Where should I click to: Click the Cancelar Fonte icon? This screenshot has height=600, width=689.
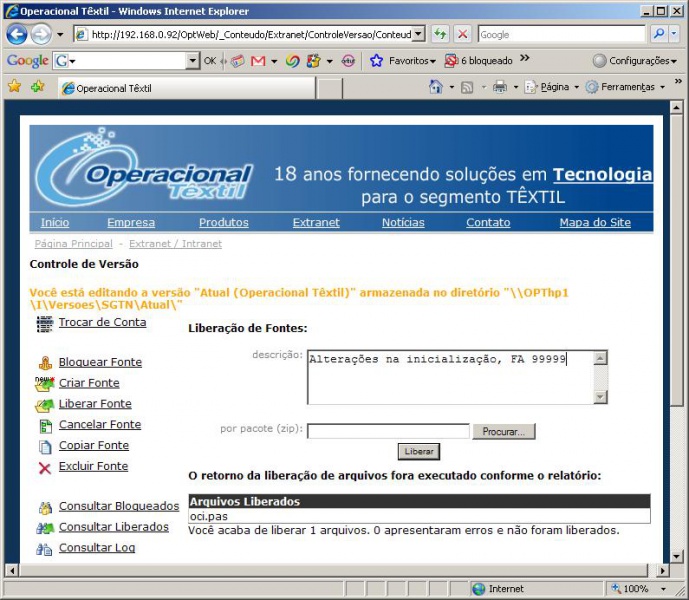[44, 425]
